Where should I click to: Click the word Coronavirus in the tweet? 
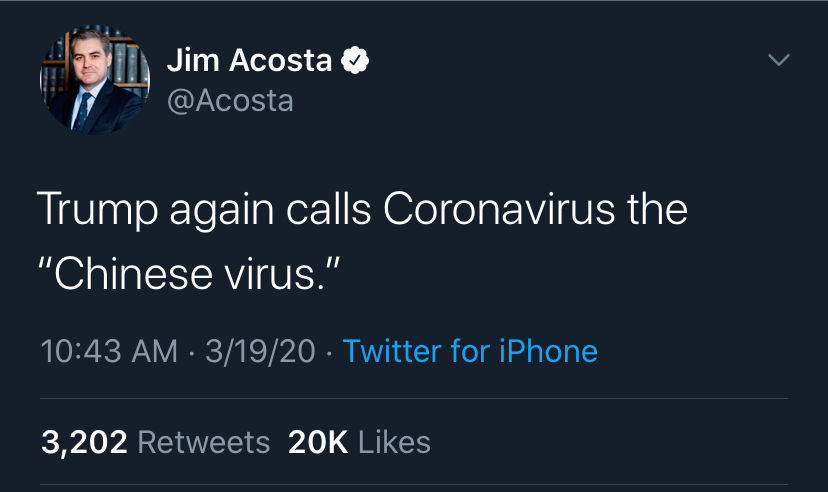[x=499, y=209]
